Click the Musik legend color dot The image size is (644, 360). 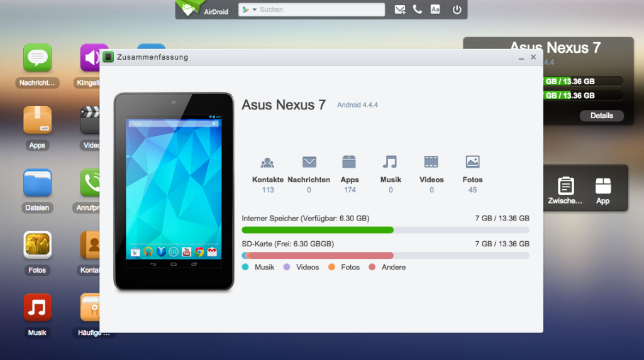[x=245, y=267]
